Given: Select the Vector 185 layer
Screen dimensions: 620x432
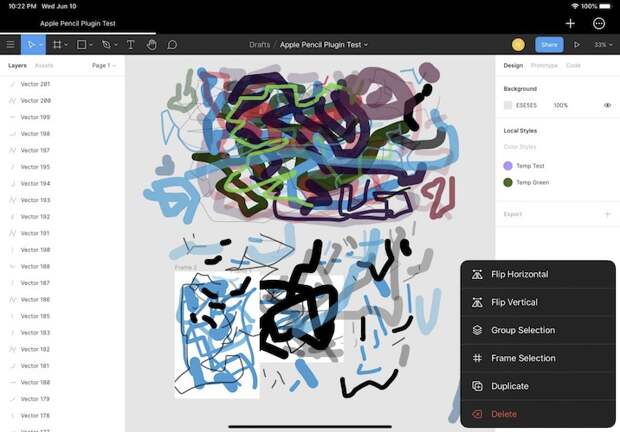Looking at the screenshot, I should (62, 316).
